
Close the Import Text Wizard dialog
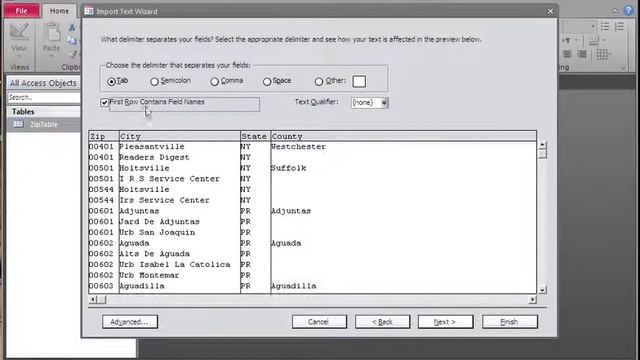click(x=550, y=11)
